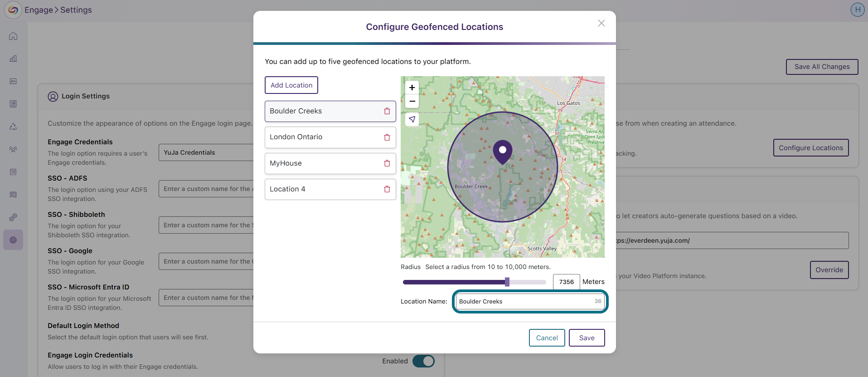This screenshot has width=868, height=377.
Task: Save the geofenced location changes
Action: [587, 338]
